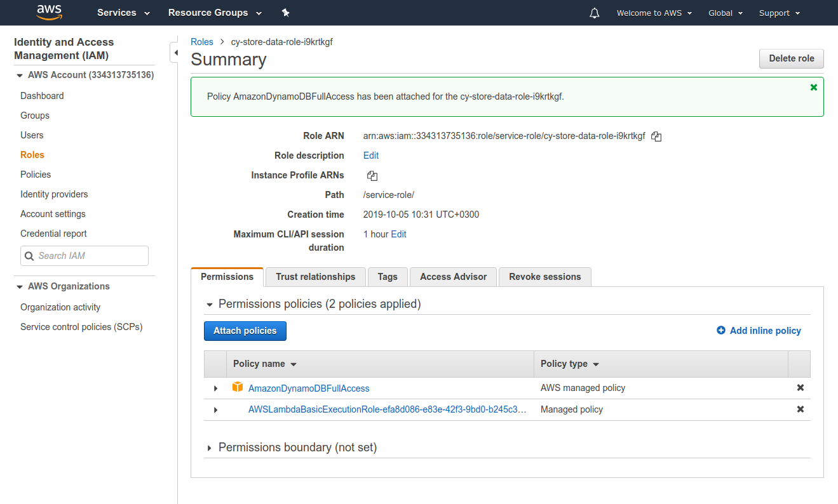838x504 pixels.
Task: Open the Support dropdown menu
Action: pos(780,13)
